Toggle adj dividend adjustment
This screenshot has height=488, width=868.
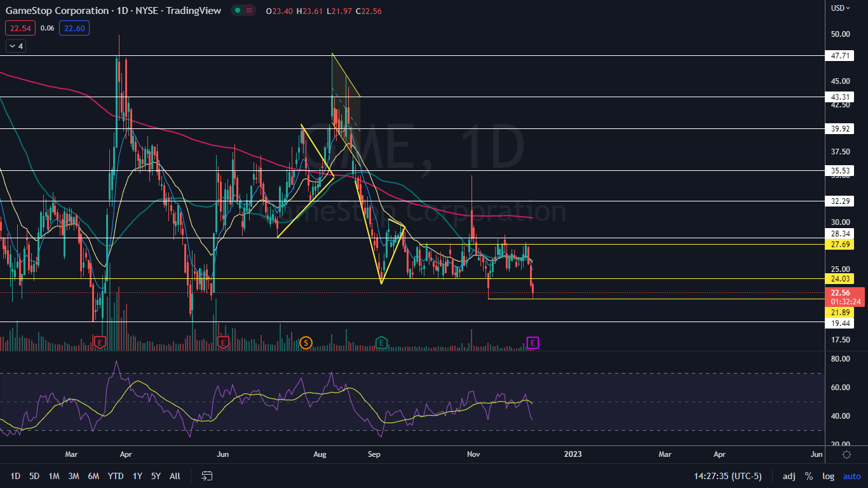(x=789, y=476)
